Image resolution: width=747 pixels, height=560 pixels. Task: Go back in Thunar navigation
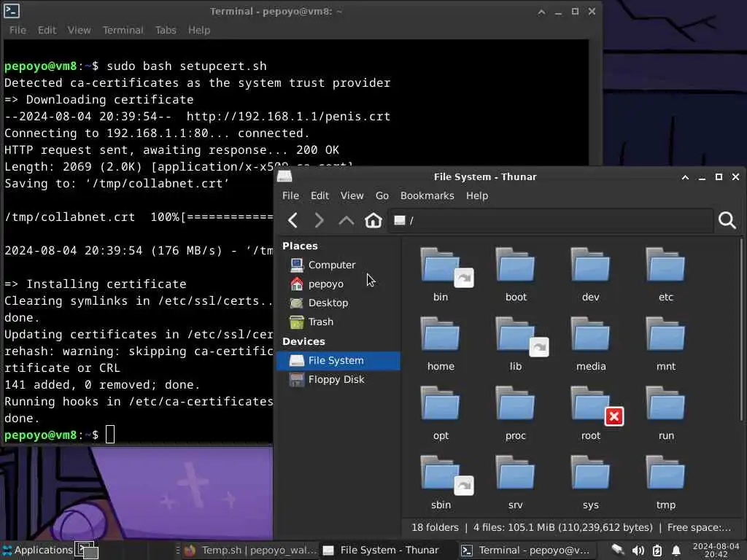(x=293, y=220)
